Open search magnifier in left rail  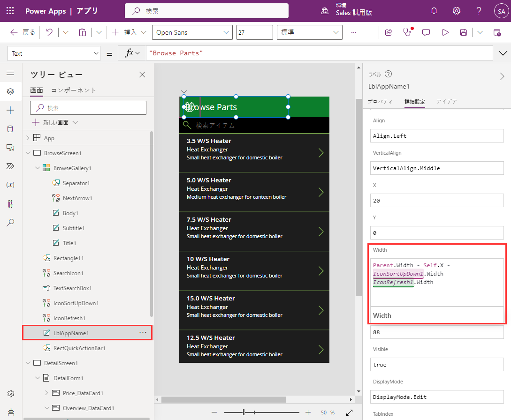tap(10, 222)
